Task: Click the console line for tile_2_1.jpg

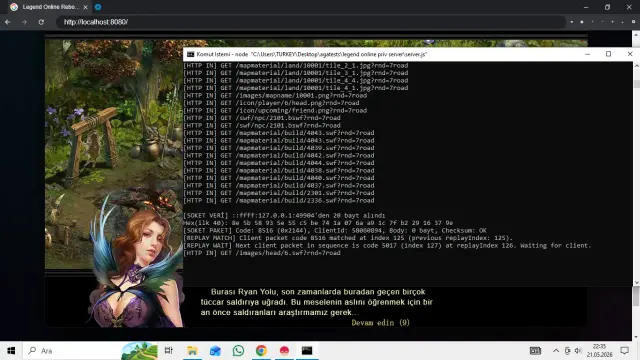Action: click(x=296, y=65)
